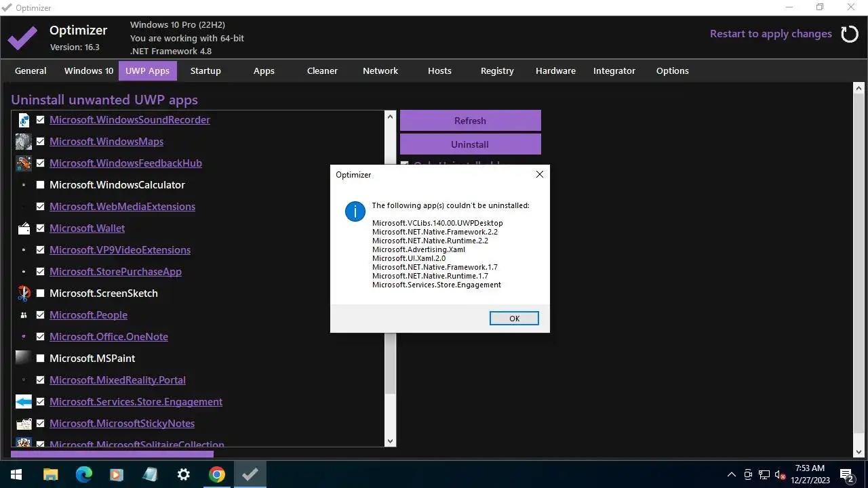Viewport: 868px width, 488px height.
Task: Open the Hosts tab
Action: coord(439,70)
